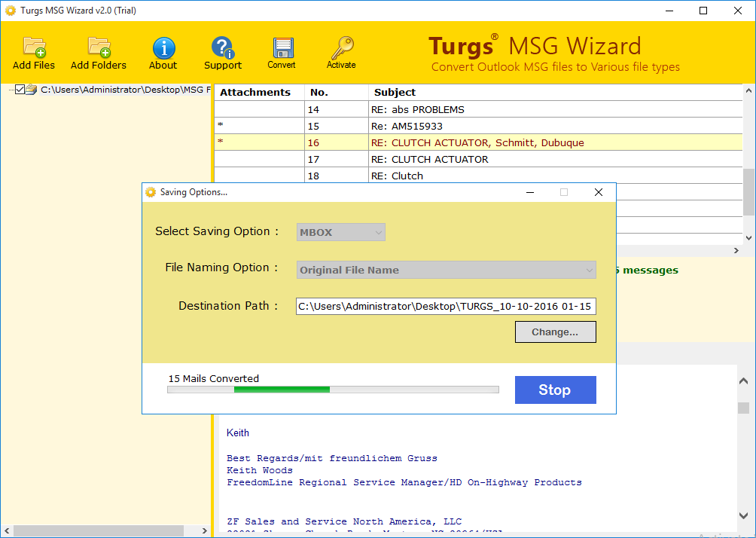Select RE: CLUTCH ACTUATOR, Schmitt, Dubuque row
This screenshot has height=538, width=756.
[x=478, y=143]
